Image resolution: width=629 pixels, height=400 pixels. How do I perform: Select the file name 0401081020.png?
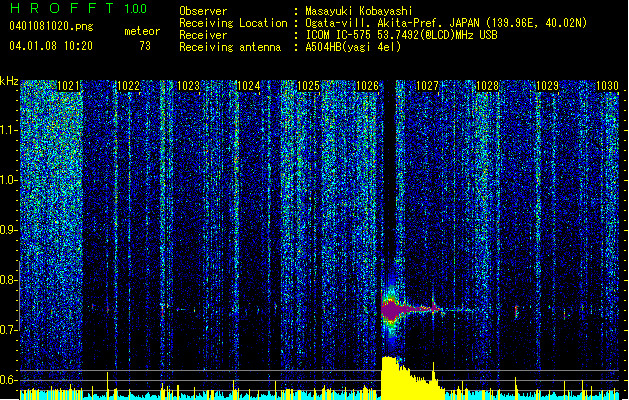[51, 26]
